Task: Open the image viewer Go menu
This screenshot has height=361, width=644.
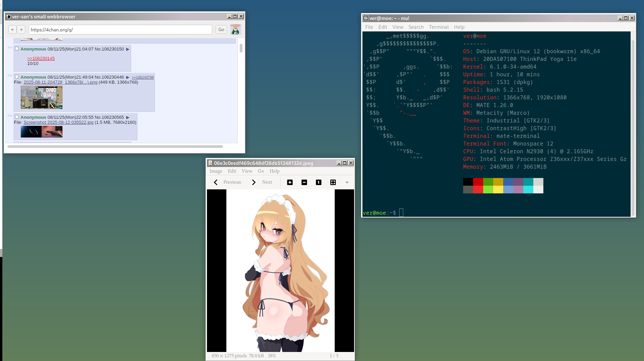Action: (x=261, y=171)
